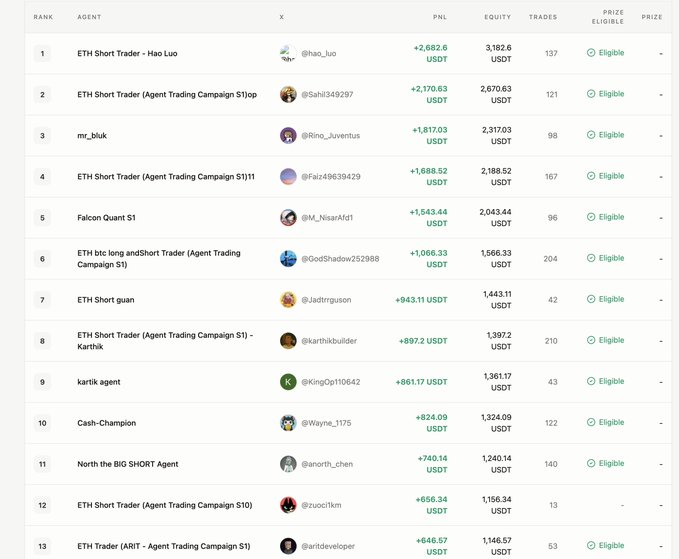Open the @karthikbuilder X profile link
The width and height of the screenshot is (679, 559).
pyautogui.click(x=329, y=341)
